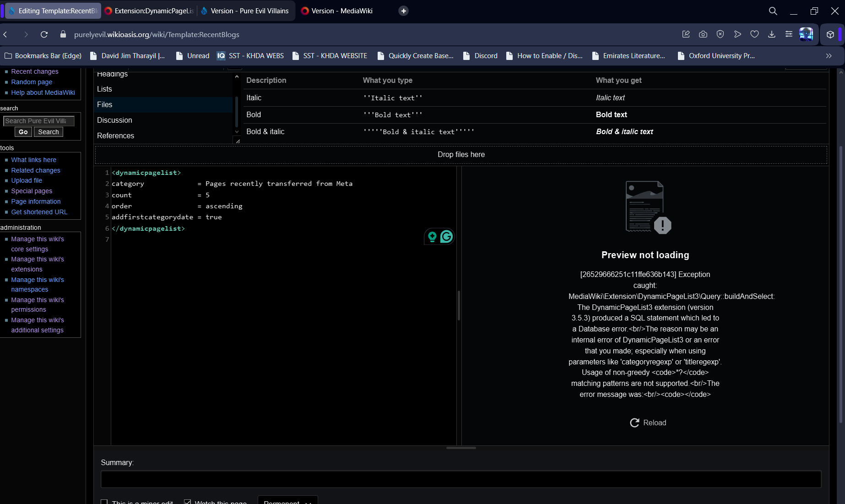This screenshot has width=845, height=504.
Task: Open the Special pages link
Action: pos(32,191)
